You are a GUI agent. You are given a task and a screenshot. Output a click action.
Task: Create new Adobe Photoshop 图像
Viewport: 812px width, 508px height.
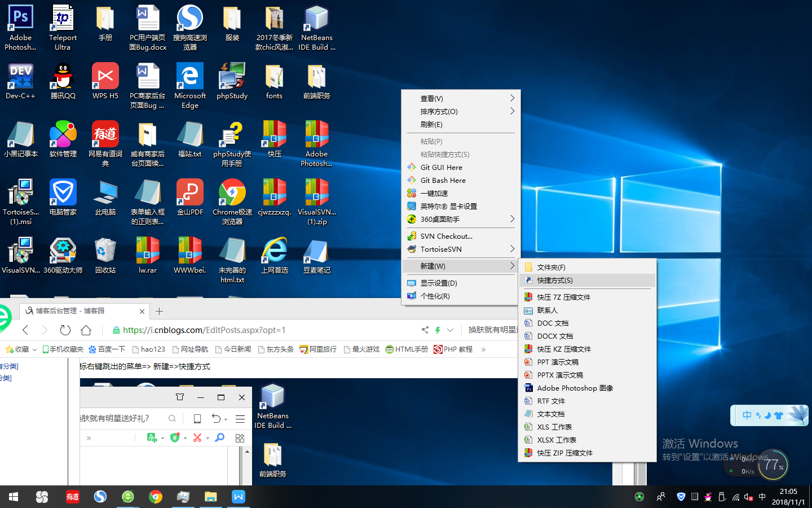coord(587,388)
